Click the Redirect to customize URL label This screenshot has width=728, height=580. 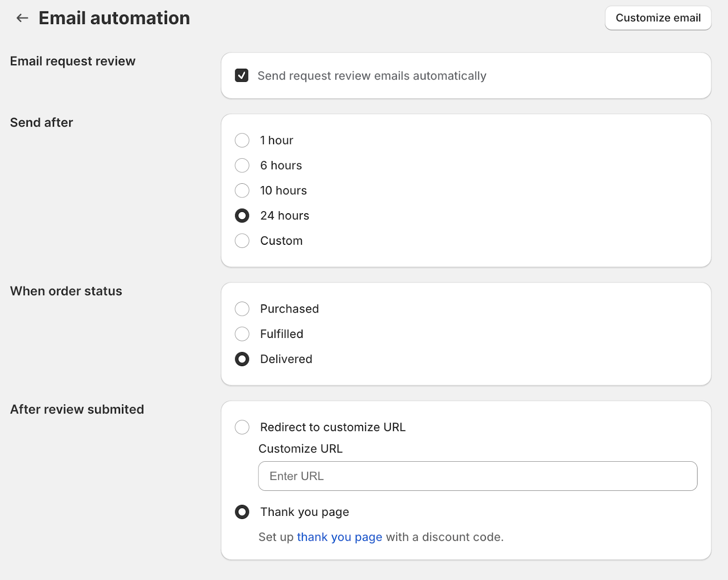tap(333, 427)
